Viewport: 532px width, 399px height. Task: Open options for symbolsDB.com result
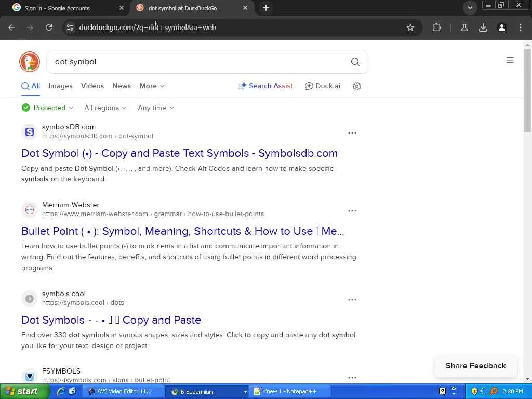[352, 133]
